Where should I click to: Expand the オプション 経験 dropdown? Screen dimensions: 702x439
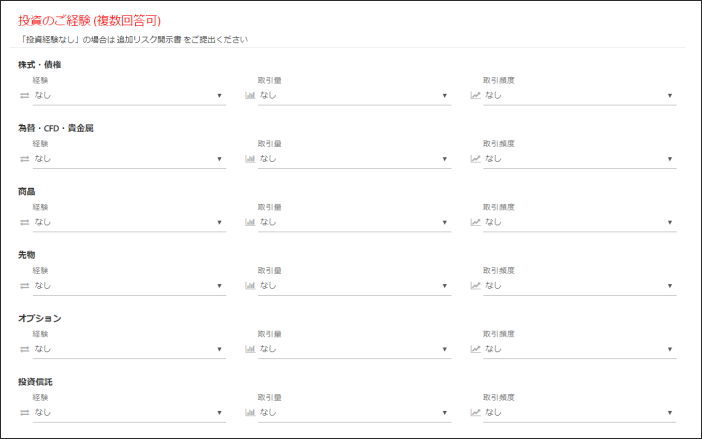(x=129, y=349)
